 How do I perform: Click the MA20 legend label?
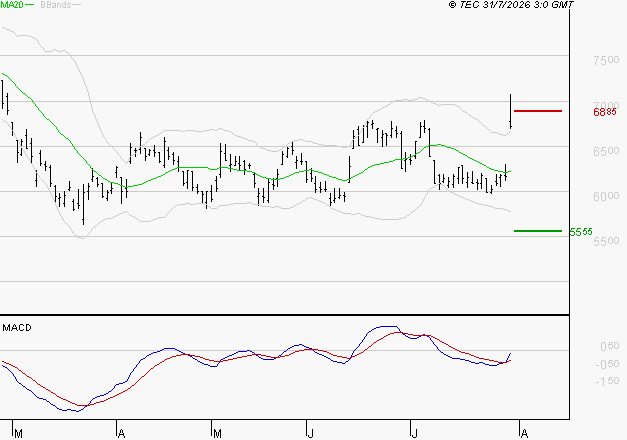click(11, 5)
